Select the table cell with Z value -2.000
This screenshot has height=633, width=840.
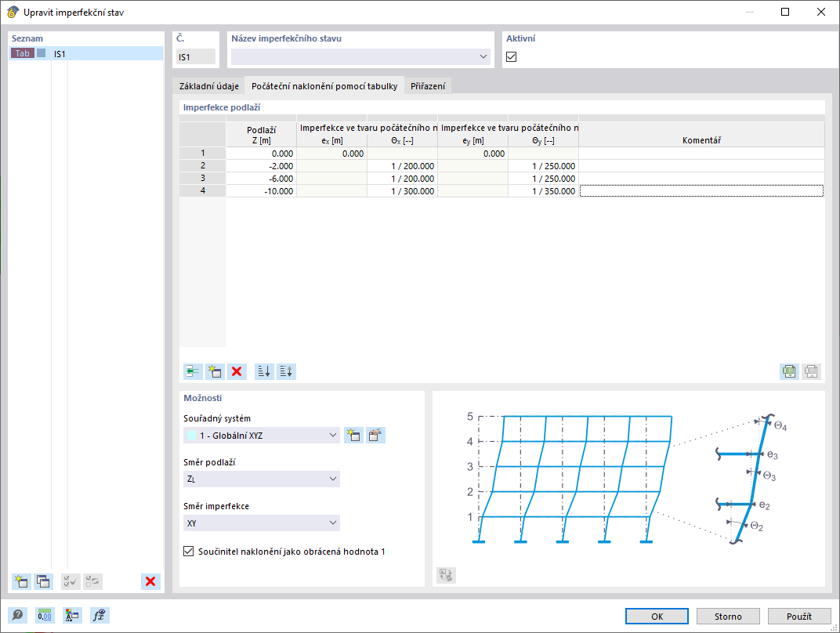click(x=262, y=166)
